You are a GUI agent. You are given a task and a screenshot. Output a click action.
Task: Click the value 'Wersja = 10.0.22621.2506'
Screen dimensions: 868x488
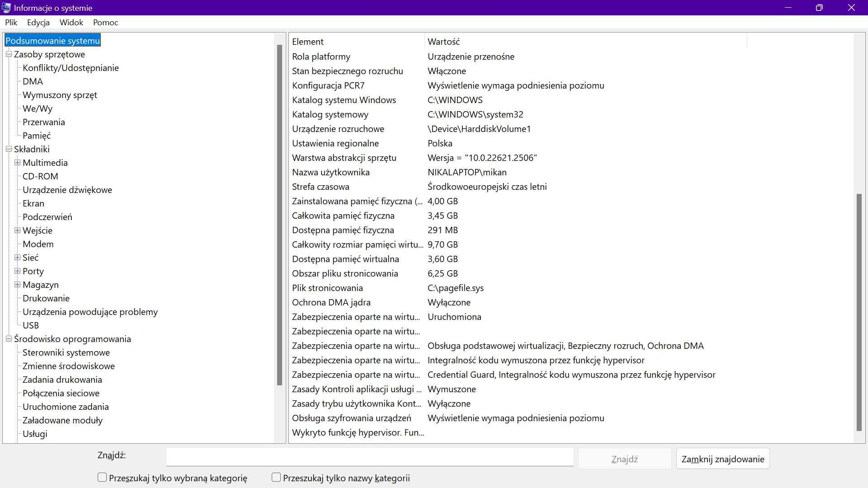coord(482,158)
